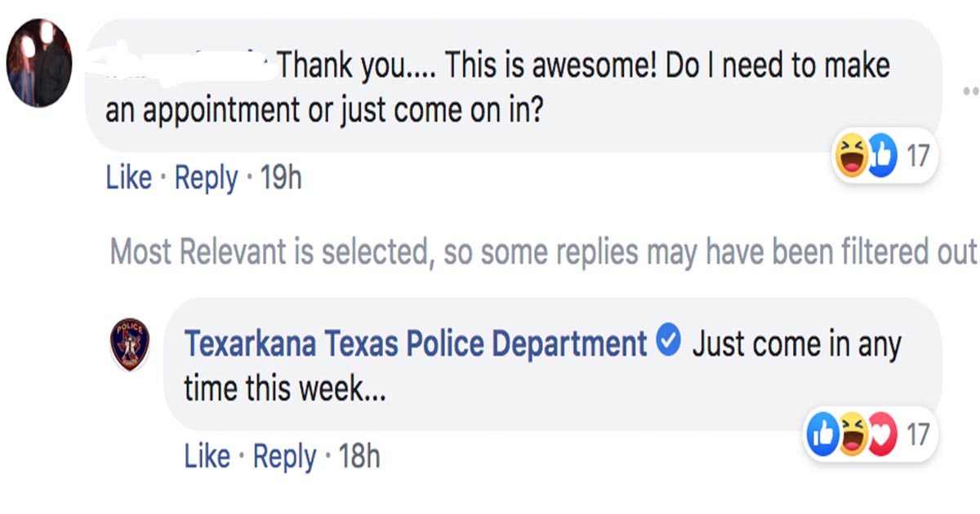View the 17 reactions on first comment
Image resolution: width=980 pixels, height=514 pixels.
tap(918, 155)
